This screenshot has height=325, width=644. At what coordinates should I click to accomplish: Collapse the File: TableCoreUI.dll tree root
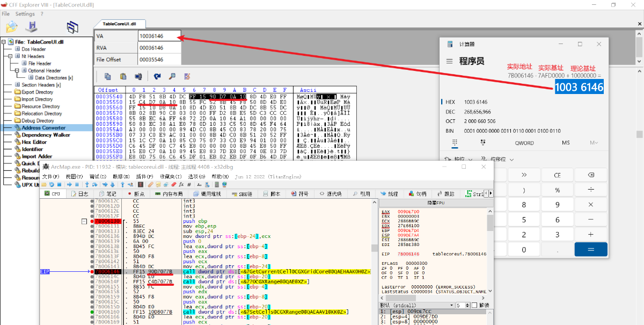4,42
